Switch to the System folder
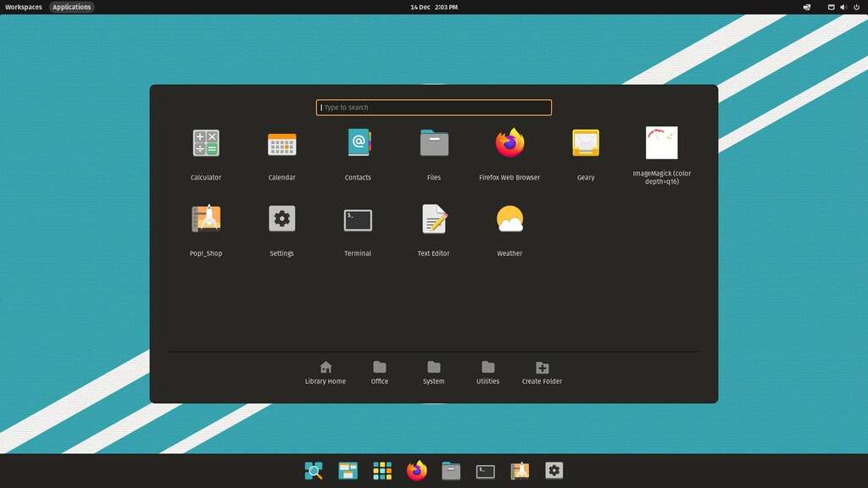This screenshot has height=488, width=868. pos(434,372)
